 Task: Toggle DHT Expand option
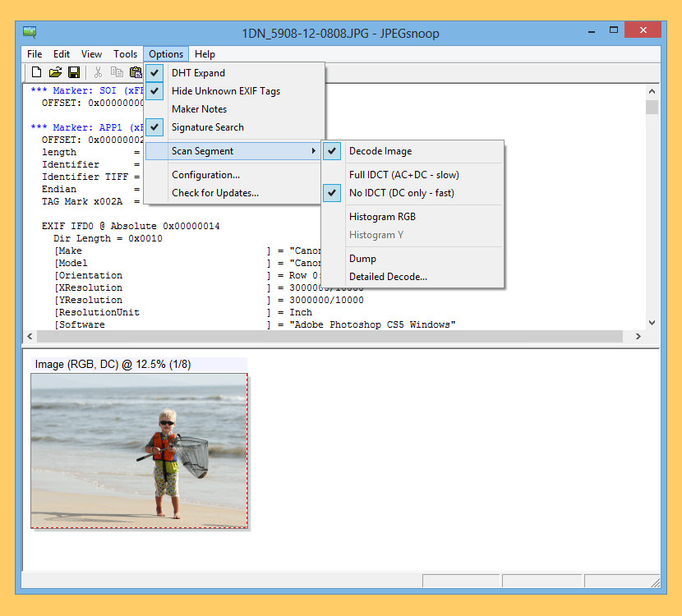(x=234, y=73)
